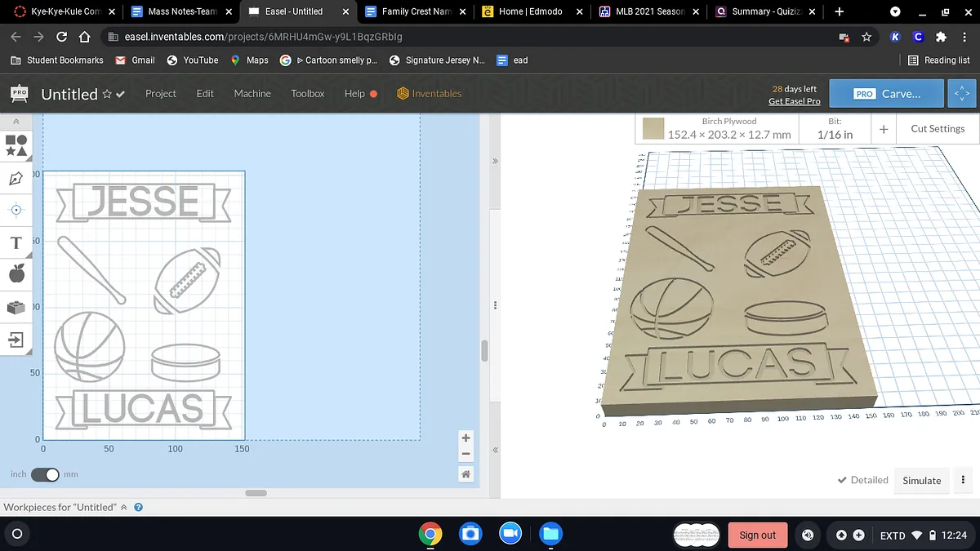Open the Toolbox menu

(x=308, y=93)
